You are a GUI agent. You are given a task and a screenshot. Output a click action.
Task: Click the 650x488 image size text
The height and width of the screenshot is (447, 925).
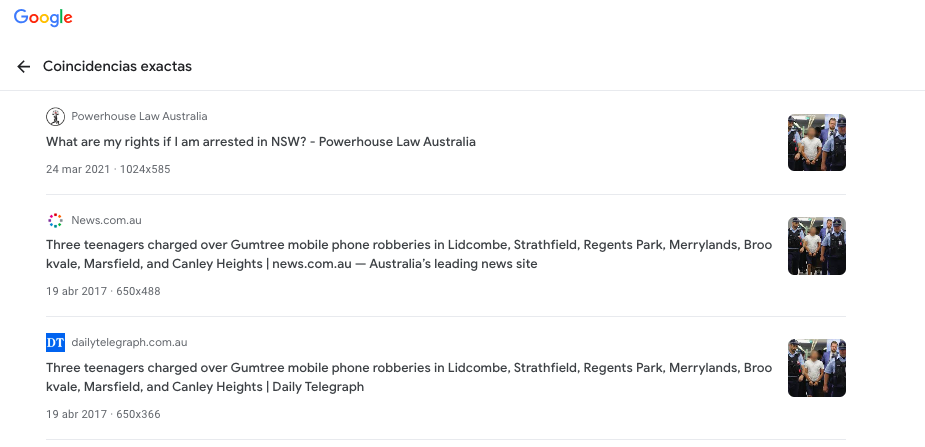pyautogui.click(x=138, y=291)
